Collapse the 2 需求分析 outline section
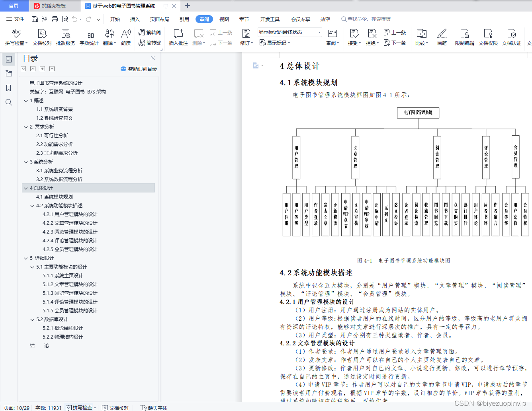 point(26,127)
